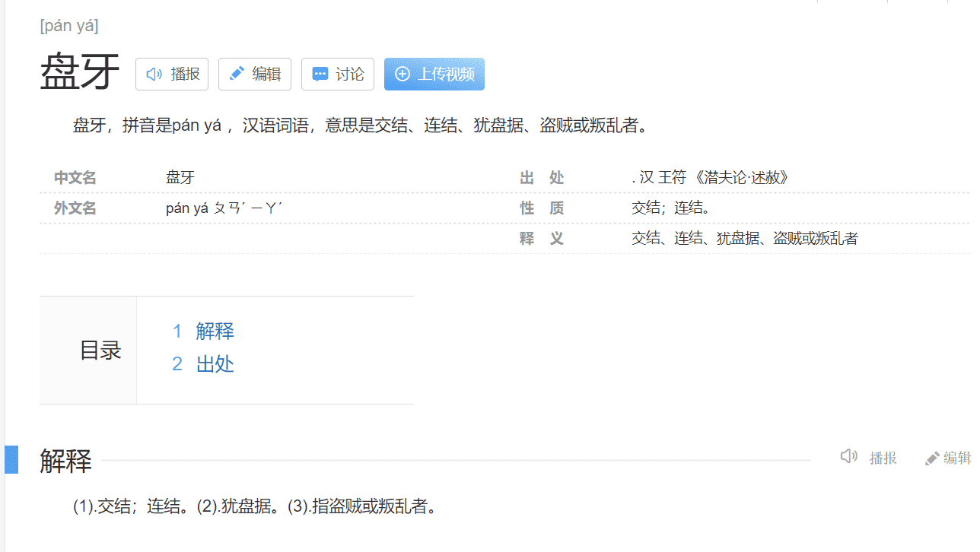Screen dimensions: 980x552
Task: Click the 播报 text in the 解释 section header
Action: click(x=883, y=458)
